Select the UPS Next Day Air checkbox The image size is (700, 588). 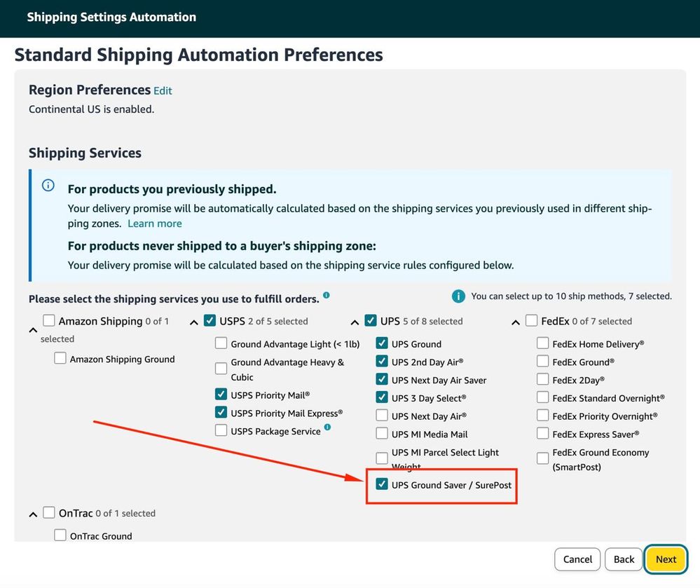(x=382, y=416)
